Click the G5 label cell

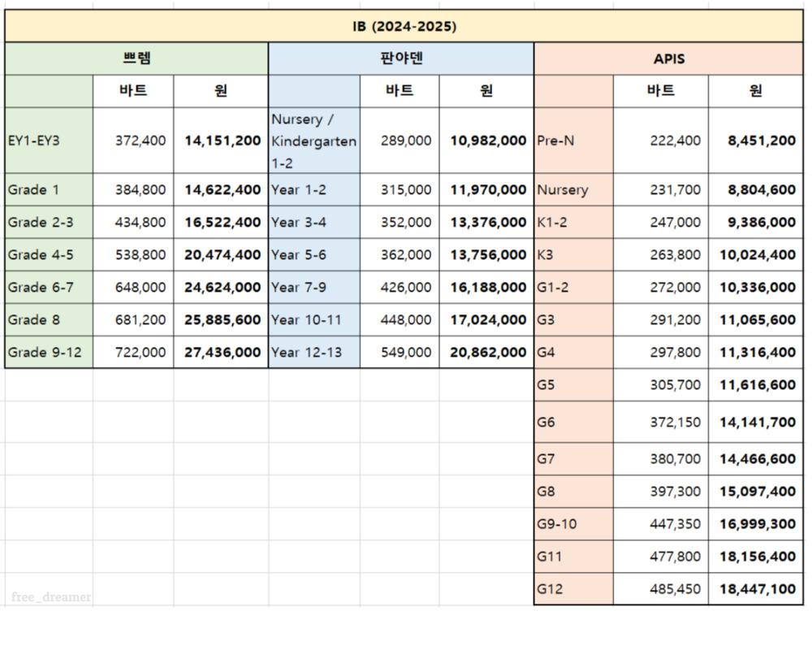point(574,384)
